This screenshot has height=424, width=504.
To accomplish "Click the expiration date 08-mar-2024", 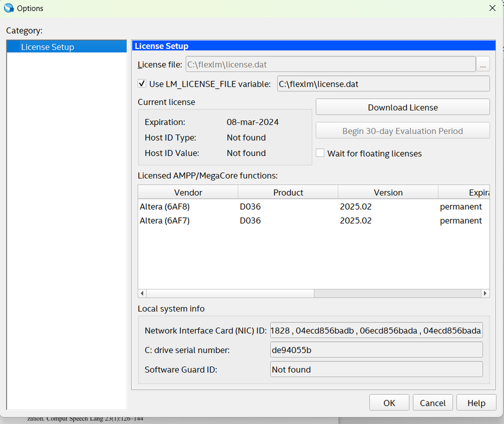I will 253,122.
